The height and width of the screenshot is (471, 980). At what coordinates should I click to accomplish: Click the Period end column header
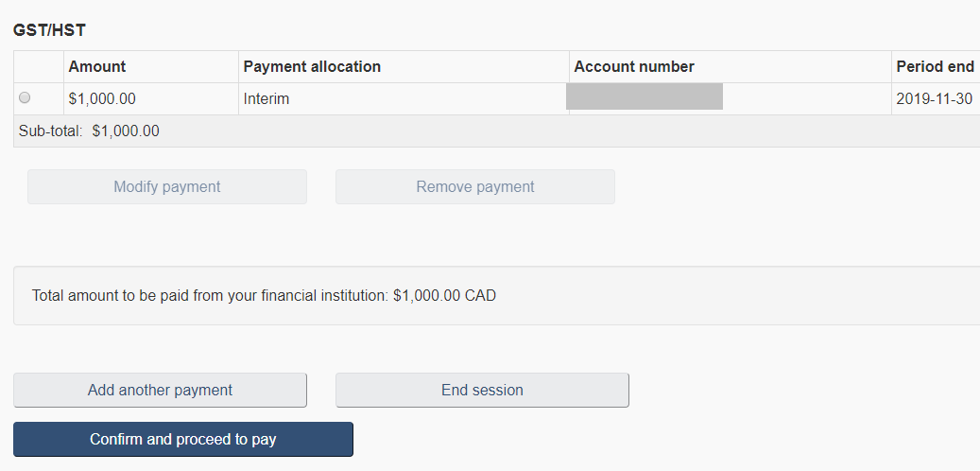[935, 66]
